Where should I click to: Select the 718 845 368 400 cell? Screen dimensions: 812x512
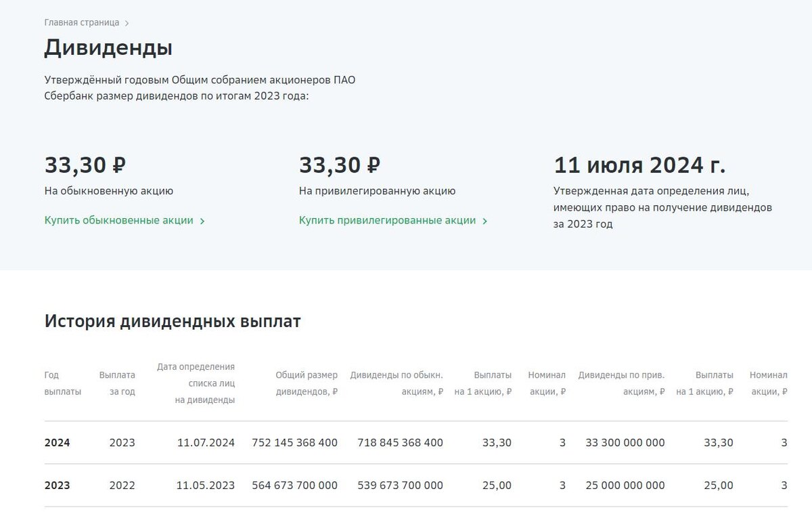point(400,443)
